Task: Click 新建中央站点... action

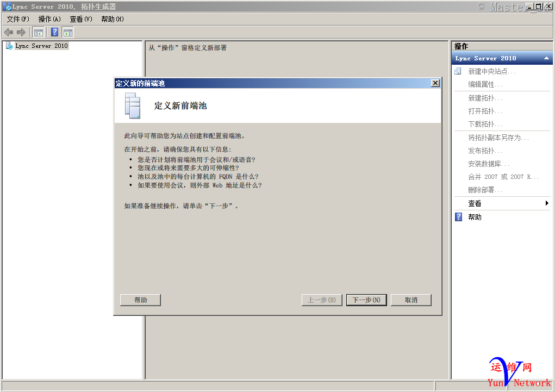Action: (492, 72)
